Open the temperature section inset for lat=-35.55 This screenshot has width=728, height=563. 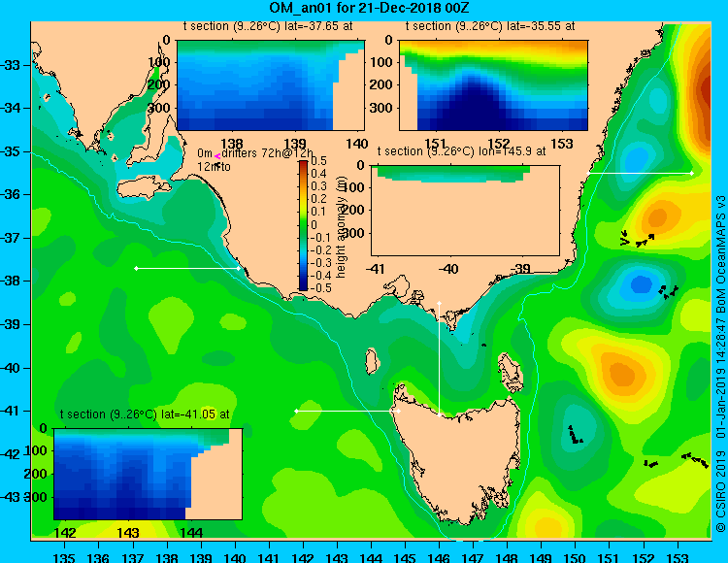[x=493, y=85]
